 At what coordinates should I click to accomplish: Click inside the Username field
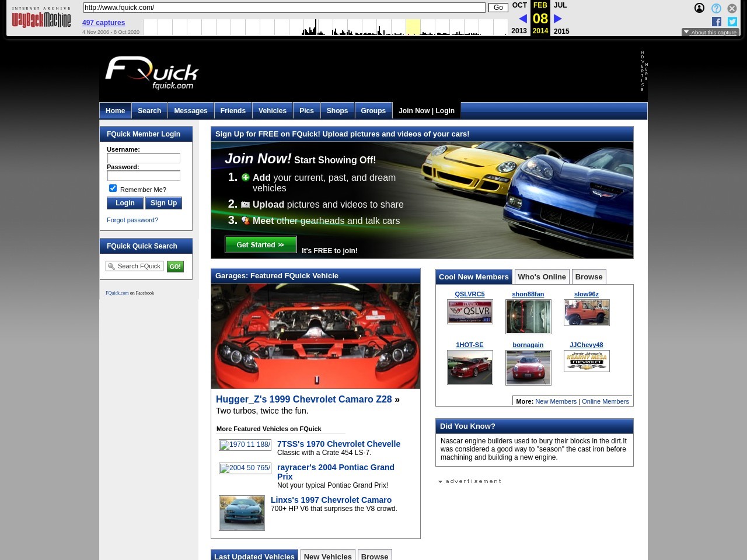tap(144, 158)
